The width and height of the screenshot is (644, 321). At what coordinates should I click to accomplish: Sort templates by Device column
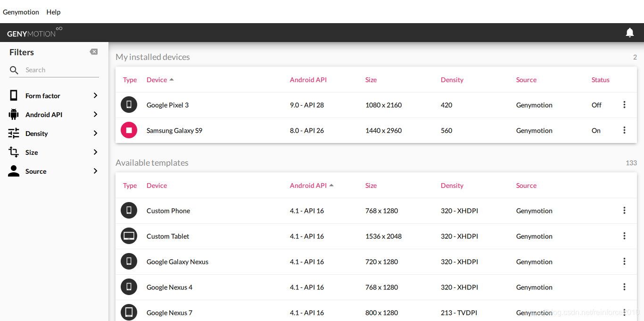pyautogui.click(x=157, y=186)
